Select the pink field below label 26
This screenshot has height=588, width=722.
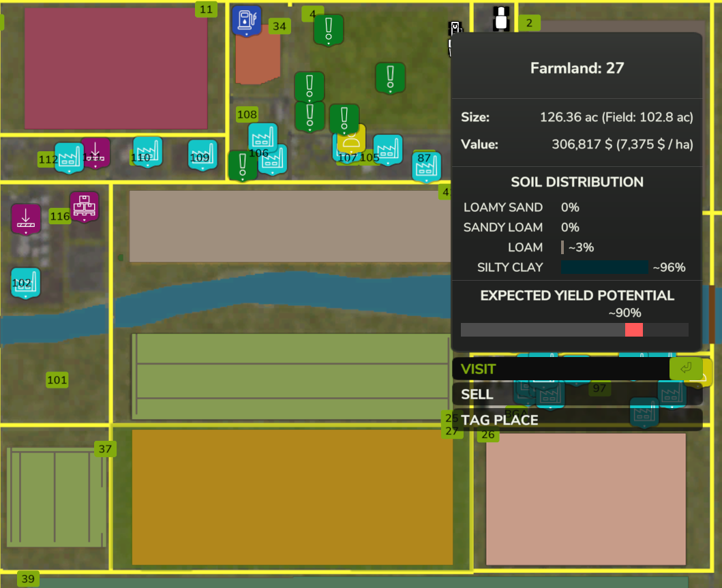pyautogui.click(x=586, y=499)
